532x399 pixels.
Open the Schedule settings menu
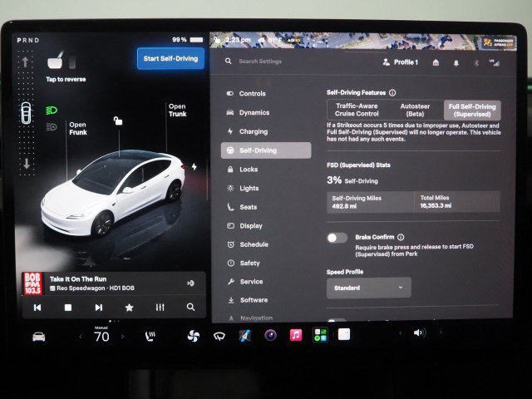click(x=254, y=244)
